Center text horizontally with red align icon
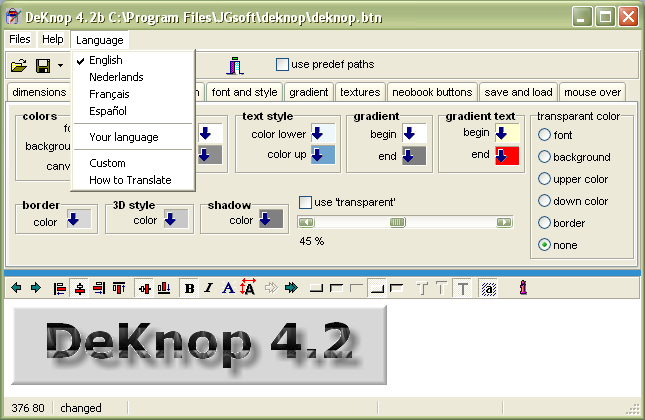Image resolution: width=645 pixels, height=420 pixels. pos(80,288)
